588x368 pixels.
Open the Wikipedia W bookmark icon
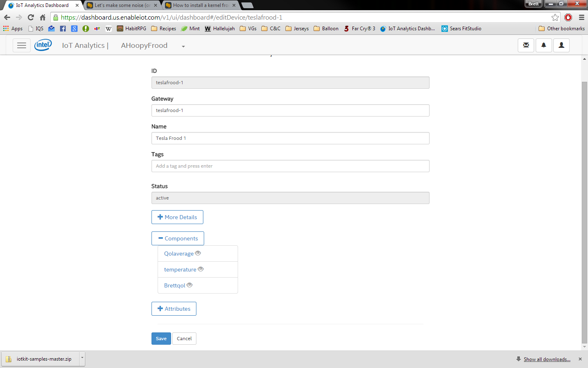(109, 29)
